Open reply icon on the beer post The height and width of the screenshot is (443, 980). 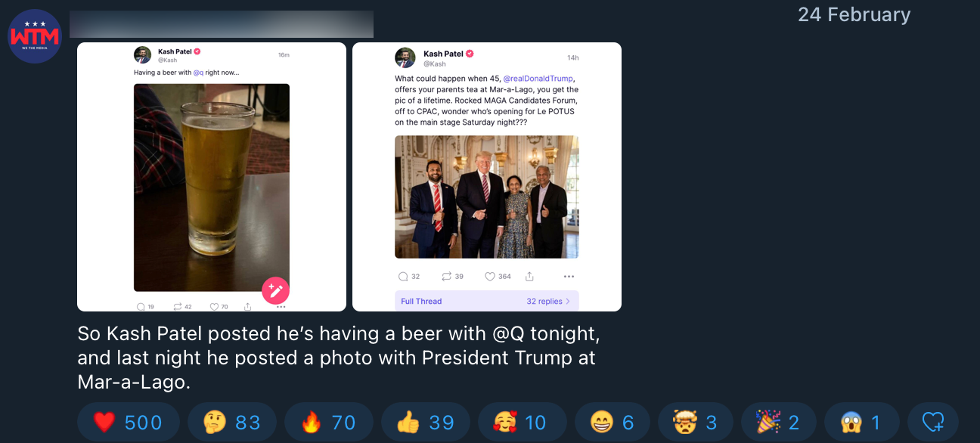click(141, 307)
